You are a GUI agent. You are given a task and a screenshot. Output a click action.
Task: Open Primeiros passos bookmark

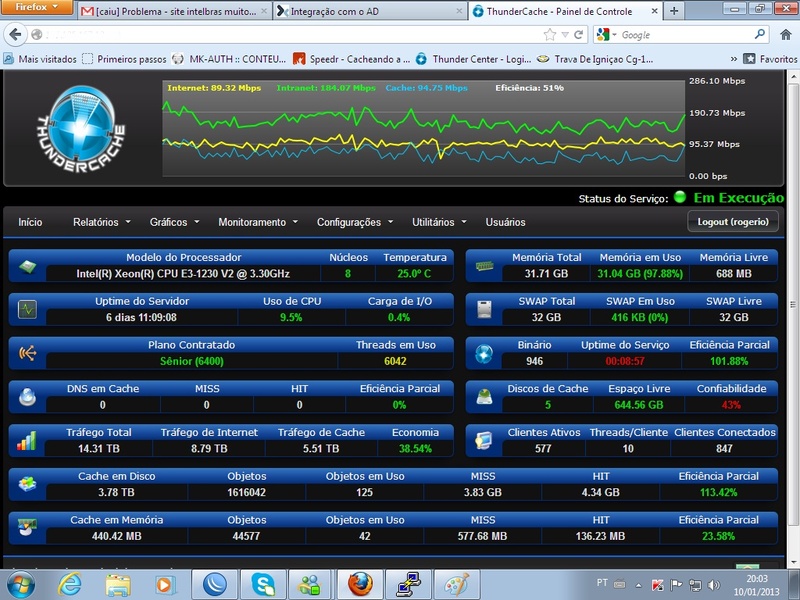point(124,59)
